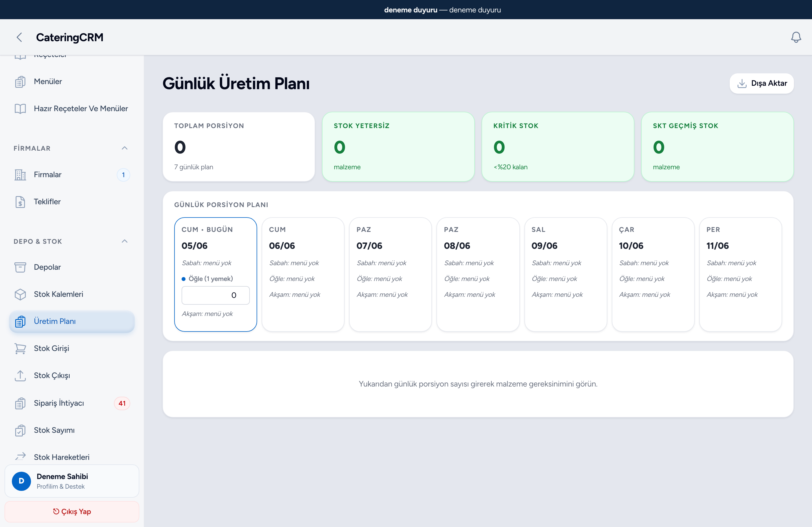Viewport: 812px width, 527px height.
Task: Click the Menüler clipboard icon
Action: pos(20,82)
